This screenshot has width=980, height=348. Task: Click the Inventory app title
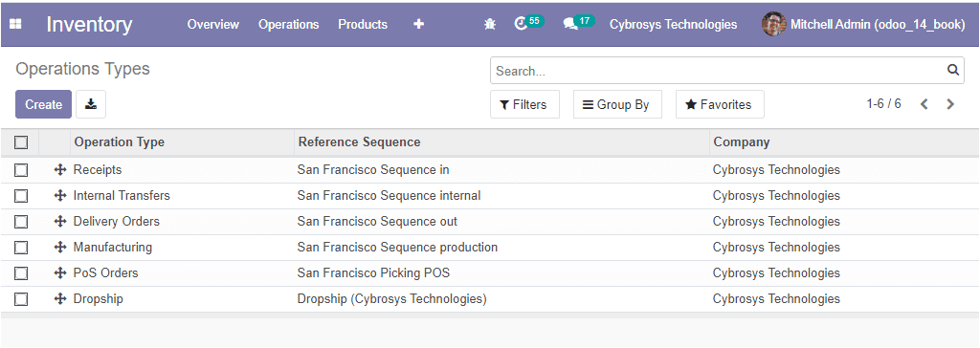(89, 24)
